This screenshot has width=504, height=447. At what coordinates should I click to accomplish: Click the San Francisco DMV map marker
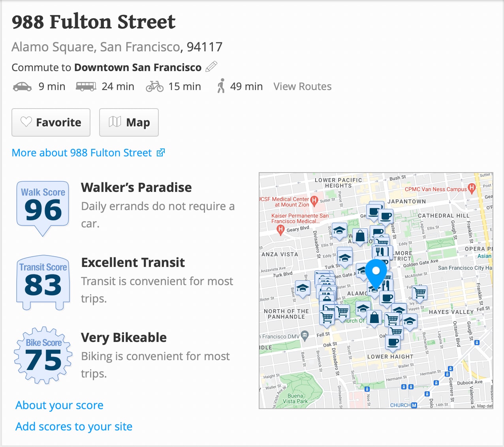tap(305, 335)
